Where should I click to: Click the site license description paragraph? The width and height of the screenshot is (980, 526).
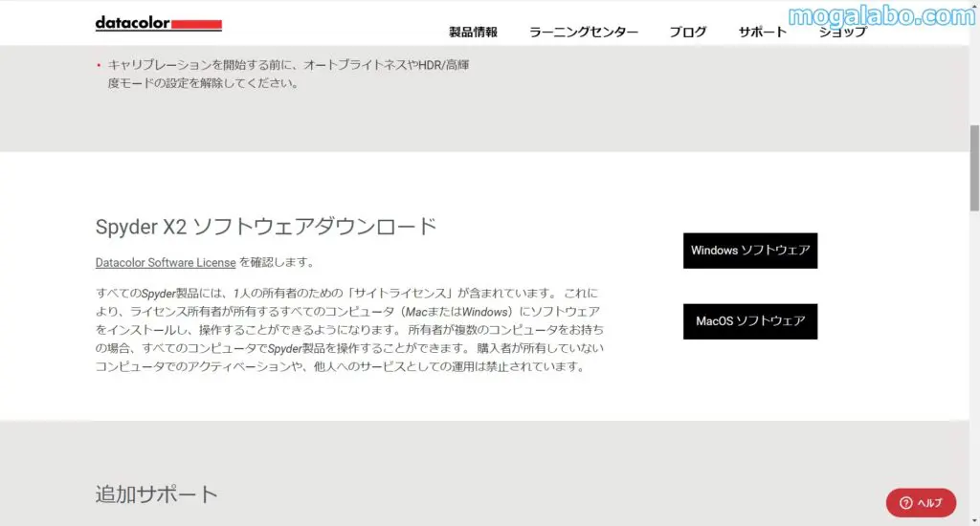coord(349,329)
